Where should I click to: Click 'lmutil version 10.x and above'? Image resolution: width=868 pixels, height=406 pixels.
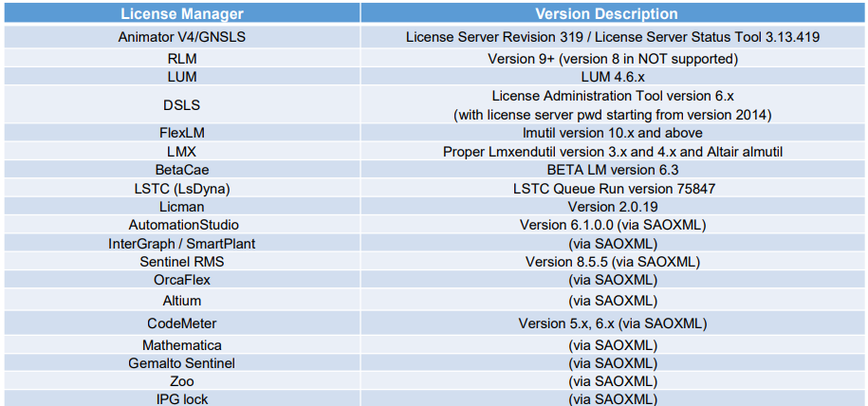[614, 134]
